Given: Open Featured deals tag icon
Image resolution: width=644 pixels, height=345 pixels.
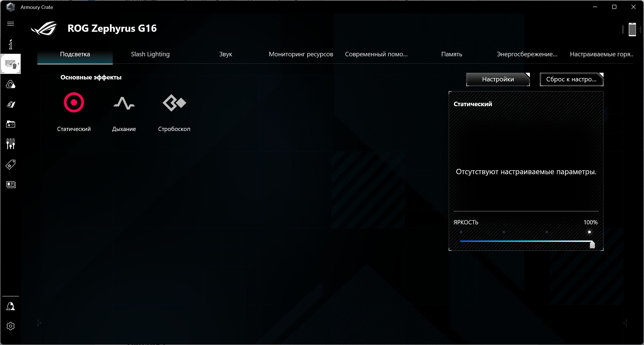Looking at the screenshot, I should [11, 164].
